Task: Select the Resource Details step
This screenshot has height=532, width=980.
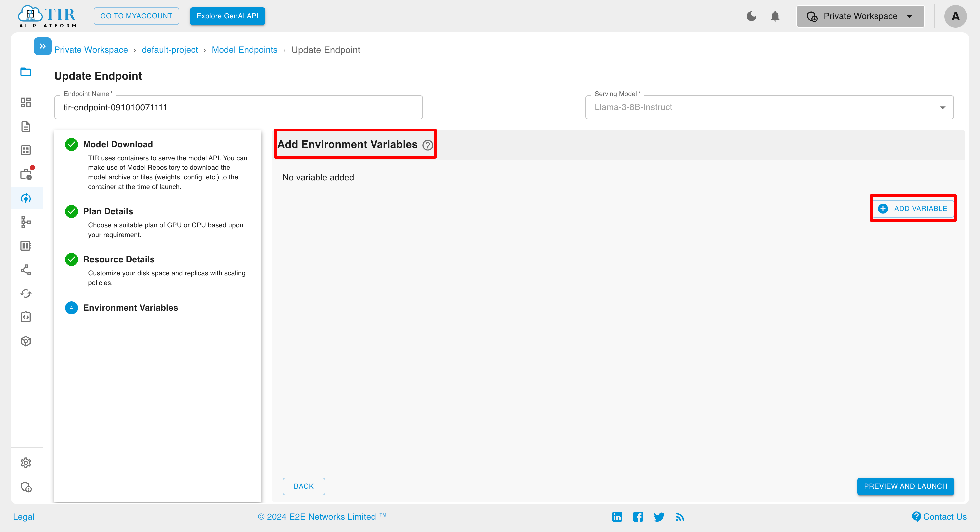Action: [x=119, y=259]
